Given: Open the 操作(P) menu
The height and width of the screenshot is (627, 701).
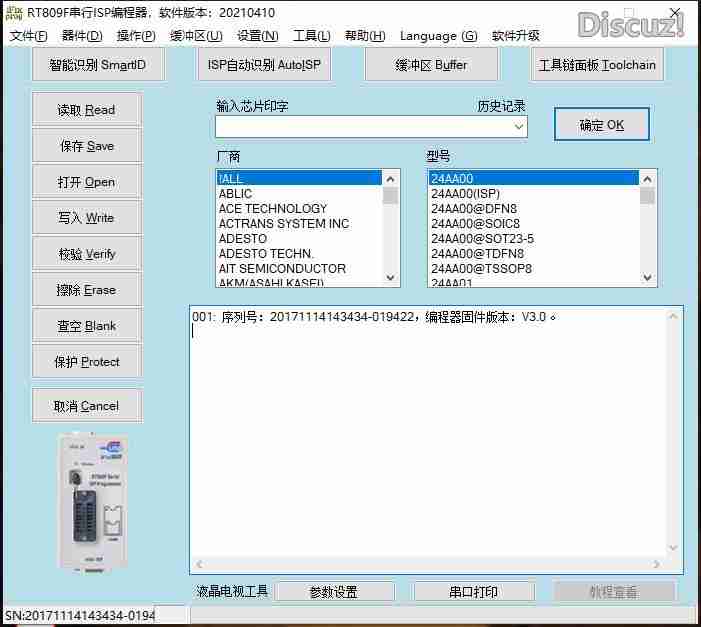Looking at the screenshot, I should pyautogui.click(x=136, y=36).
